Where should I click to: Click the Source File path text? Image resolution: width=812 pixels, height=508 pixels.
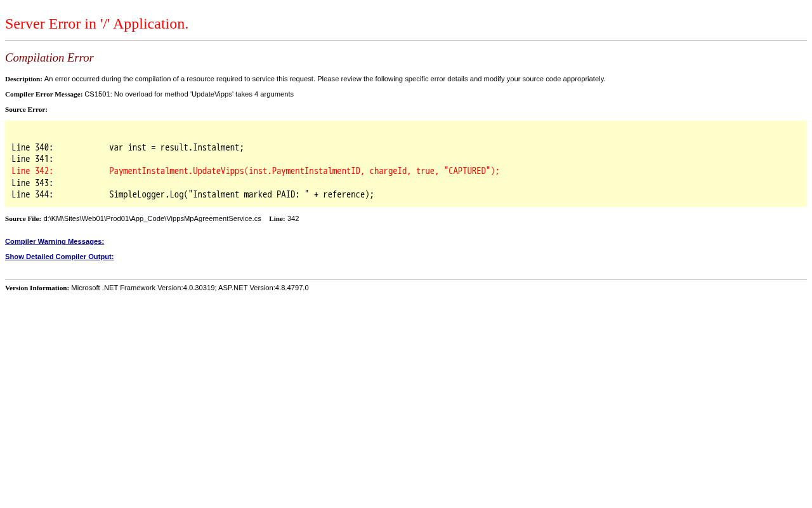pos(152,218)
